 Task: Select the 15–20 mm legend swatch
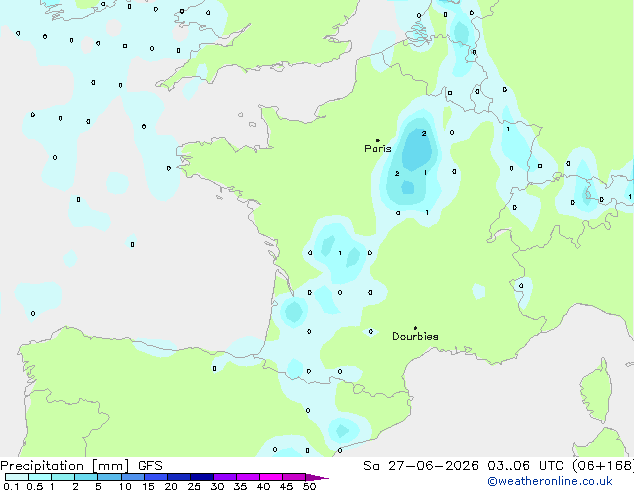(x=155, y=477)
